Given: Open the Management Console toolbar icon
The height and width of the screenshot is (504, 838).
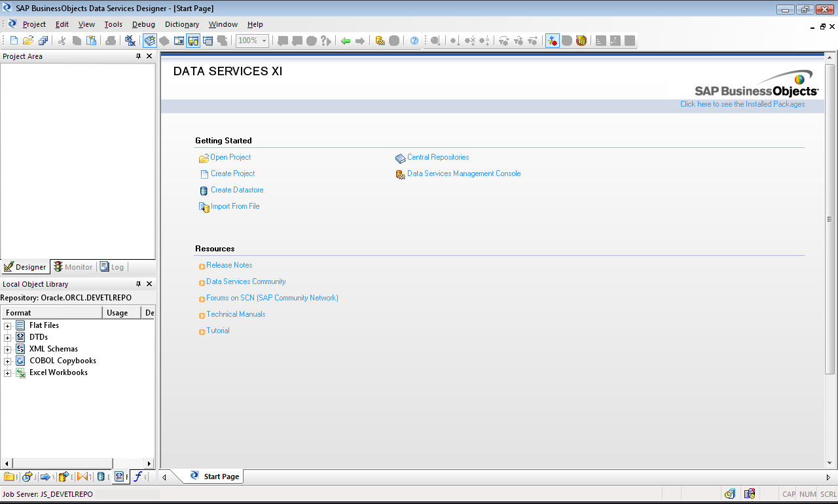Looking at the screenshot, I should point(380,41).
